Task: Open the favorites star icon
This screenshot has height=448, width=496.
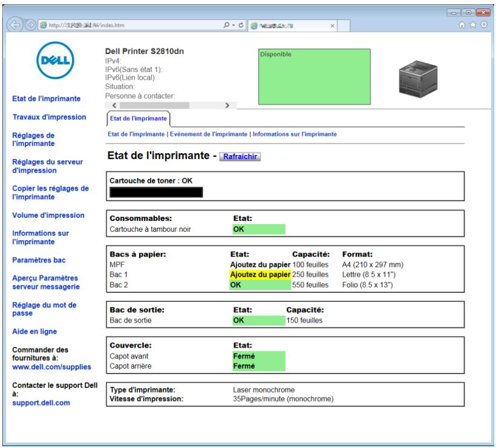Action: [x=473, y=25]
